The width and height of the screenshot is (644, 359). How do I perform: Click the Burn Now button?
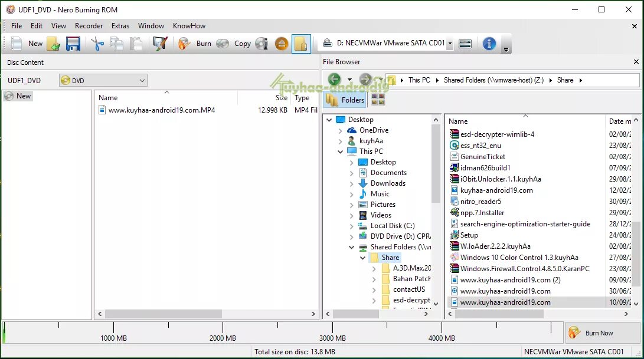(x=603, y=332)
